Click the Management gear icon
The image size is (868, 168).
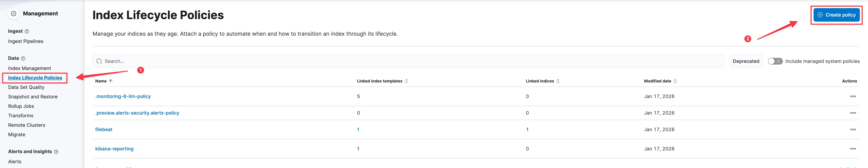tap(14, 14)
